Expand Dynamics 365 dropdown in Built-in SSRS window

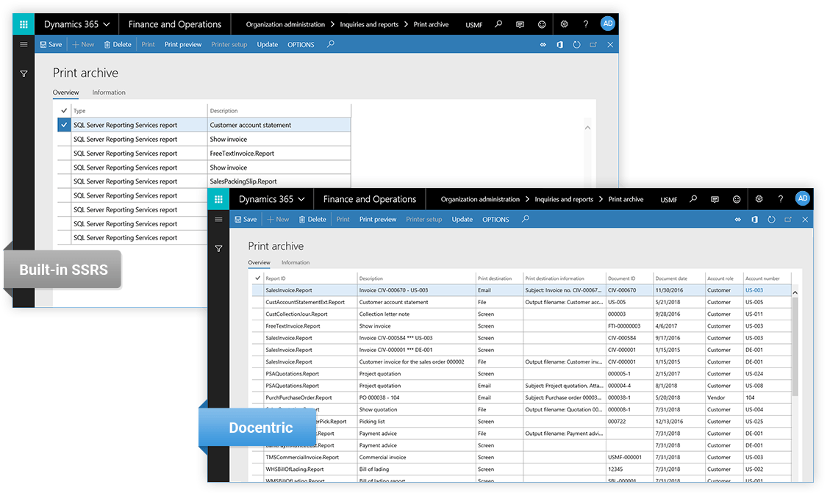pos(76,24)
